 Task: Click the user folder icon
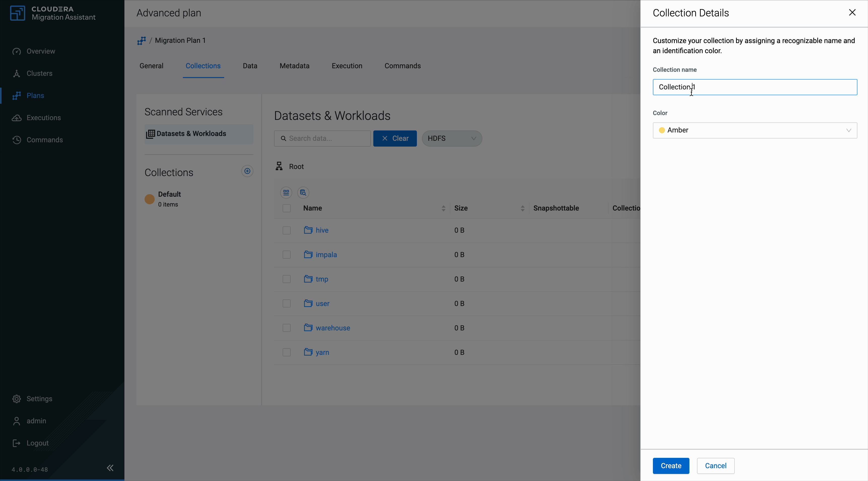coord(308,303)
